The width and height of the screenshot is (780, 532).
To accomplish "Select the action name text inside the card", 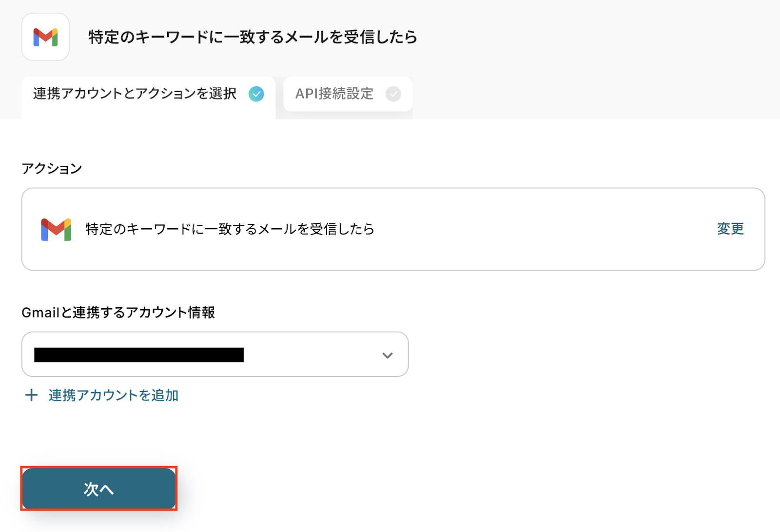I will (x=230, y=229).
